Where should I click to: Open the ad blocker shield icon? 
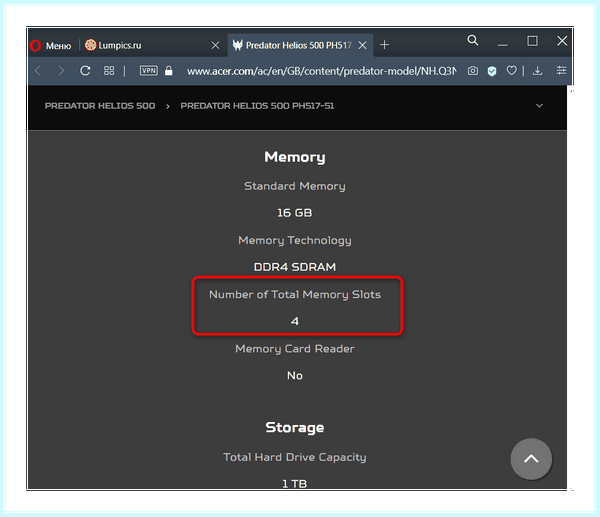(492, 71)
